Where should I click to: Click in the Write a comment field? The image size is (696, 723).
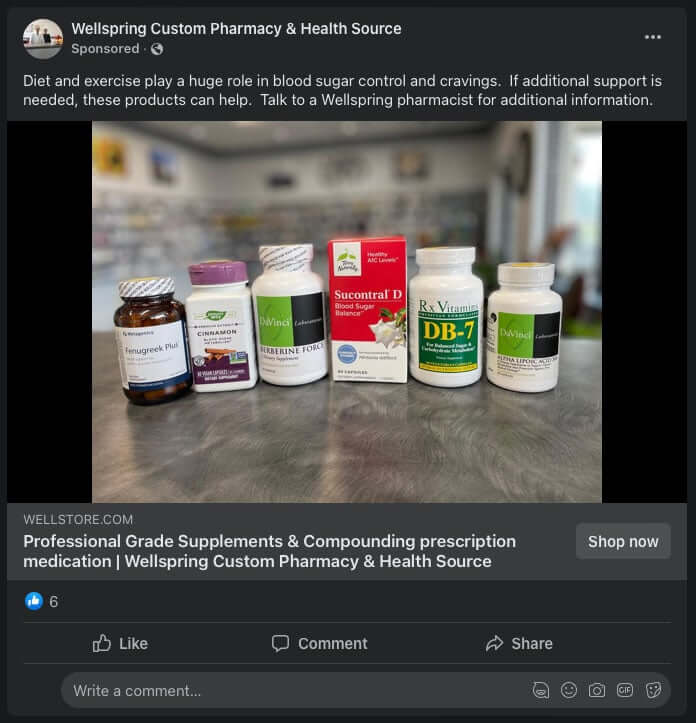click(x=290, y=690)
